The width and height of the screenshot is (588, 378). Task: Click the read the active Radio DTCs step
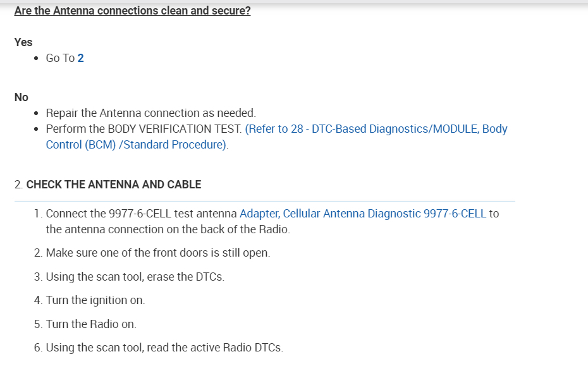click(x=164, y=348)
